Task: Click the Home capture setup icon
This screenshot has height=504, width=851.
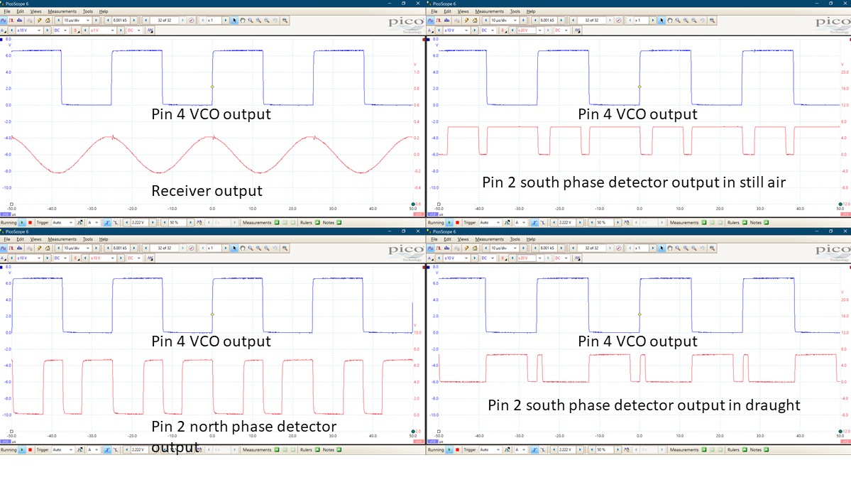Action: point(48,20)
